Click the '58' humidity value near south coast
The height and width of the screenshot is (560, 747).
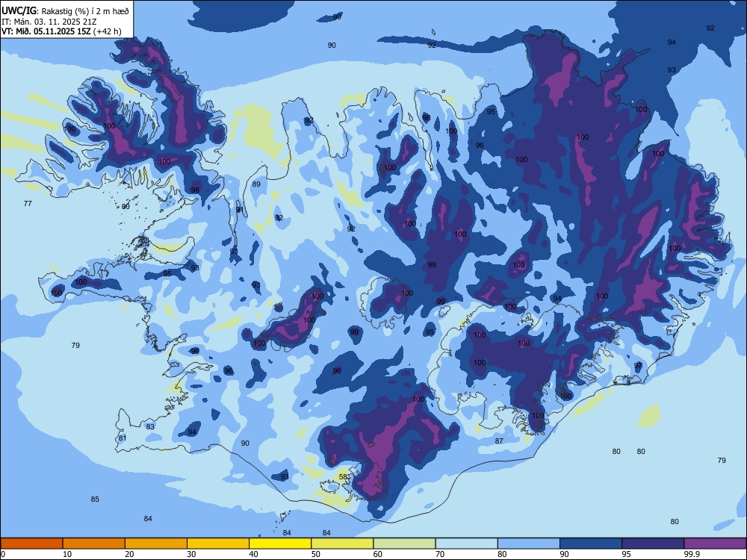(x=343, y=476)
